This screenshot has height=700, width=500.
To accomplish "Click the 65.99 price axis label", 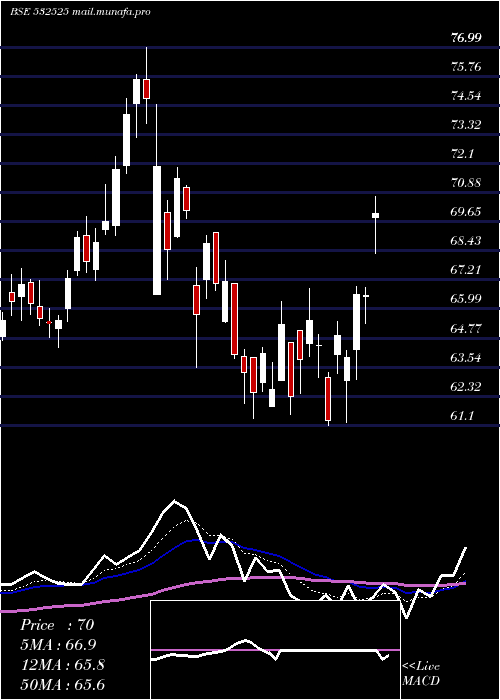I will [x=466, y=299].
